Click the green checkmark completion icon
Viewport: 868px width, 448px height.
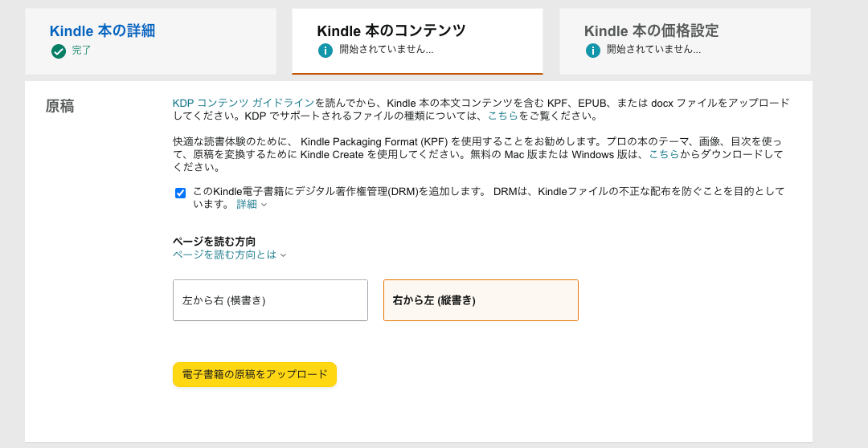[x=58, y=51]
